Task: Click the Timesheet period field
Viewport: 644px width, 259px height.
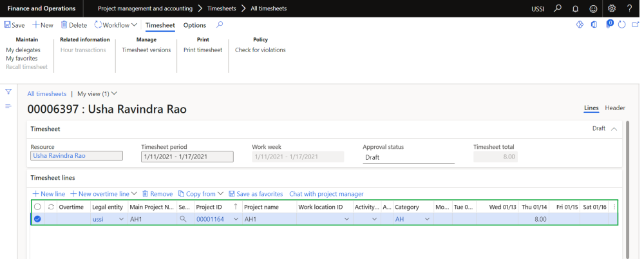Action: coord(187,157)
